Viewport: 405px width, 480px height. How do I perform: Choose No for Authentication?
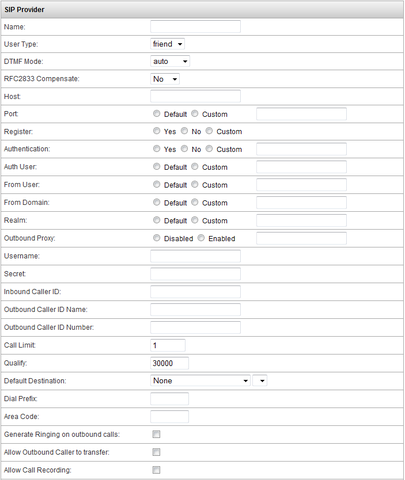click(184, 149)
